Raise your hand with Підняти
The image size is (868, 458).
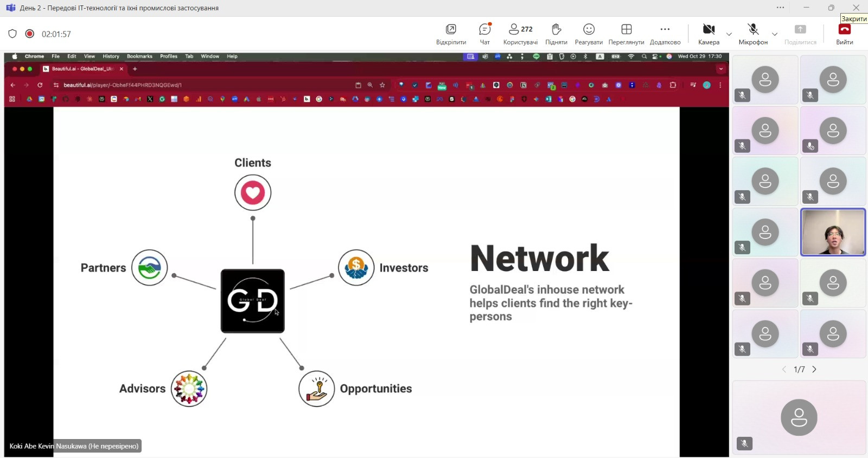click(x=556, y=34)
